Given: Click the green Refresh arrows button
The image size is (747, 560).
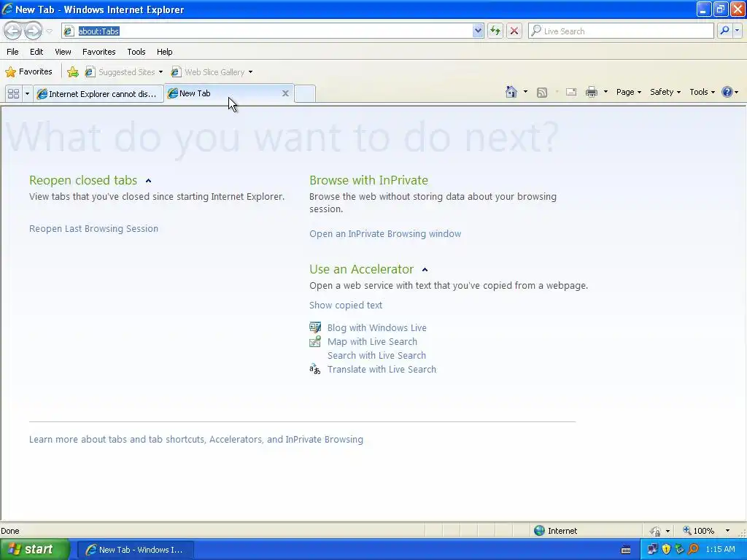Looking at the screenshot, I should 495,31.
